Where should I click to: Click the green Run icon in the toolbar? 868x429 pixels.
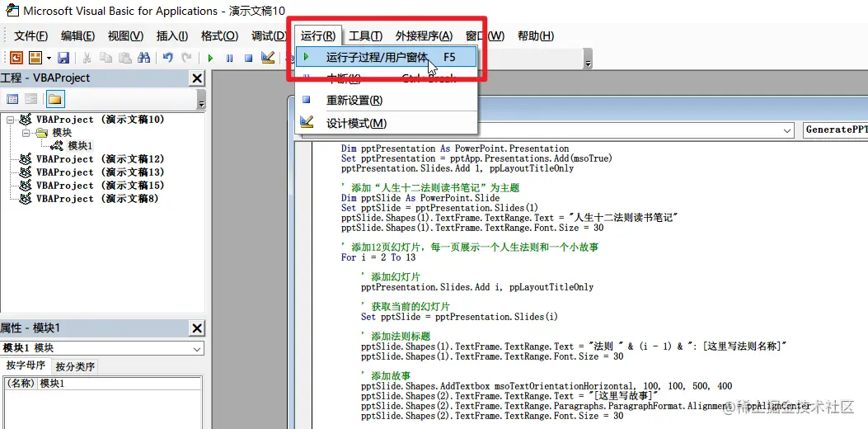(210, 58)
